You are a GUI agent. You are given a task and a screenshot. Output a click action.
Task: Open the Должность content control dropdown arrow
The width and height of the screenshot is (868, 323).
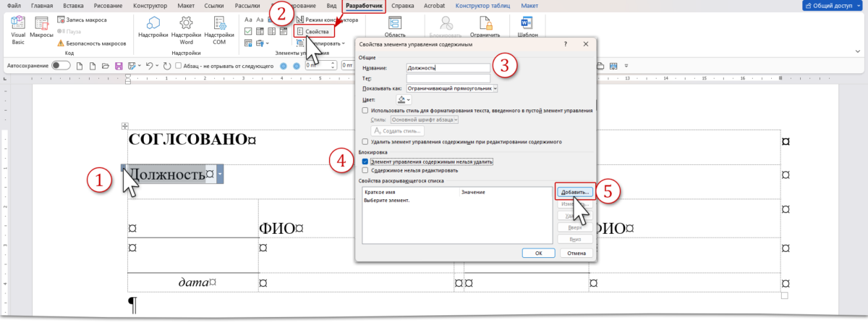[x=220, y=174]
